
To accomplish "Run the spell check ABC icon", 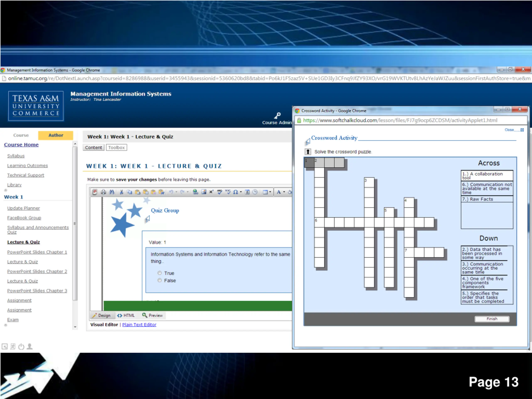I will tap(219, 192).
